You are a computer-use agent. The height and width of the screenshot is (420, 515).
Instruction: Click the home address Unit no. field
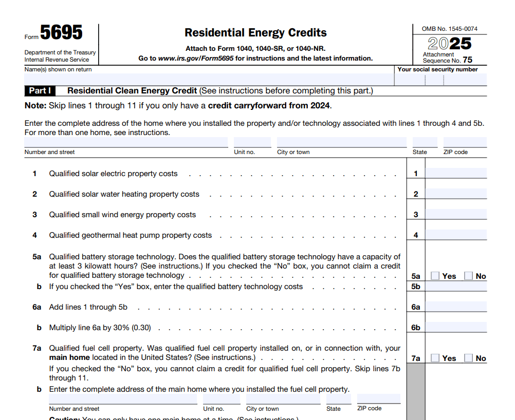click(252, 142)
